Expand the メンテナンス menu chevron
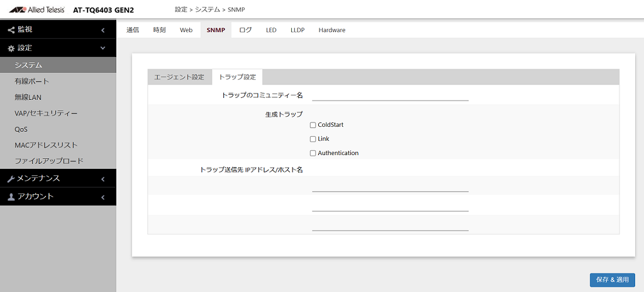This screenshot has width=644, height=292. tap(103, 179)
